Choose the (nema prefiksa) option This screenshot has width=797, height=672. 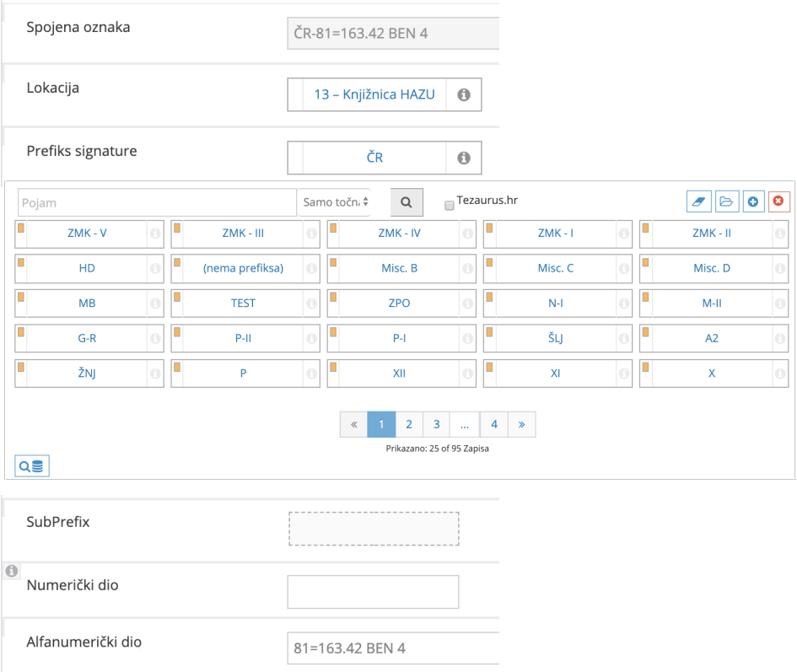243,268
